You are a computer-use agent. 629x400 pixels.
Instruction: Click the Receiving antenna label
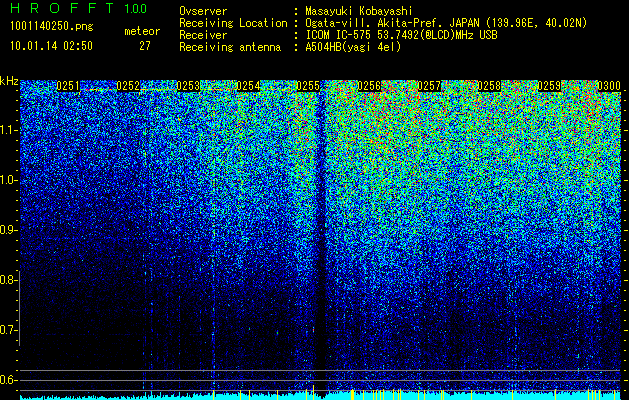[230, 47]
